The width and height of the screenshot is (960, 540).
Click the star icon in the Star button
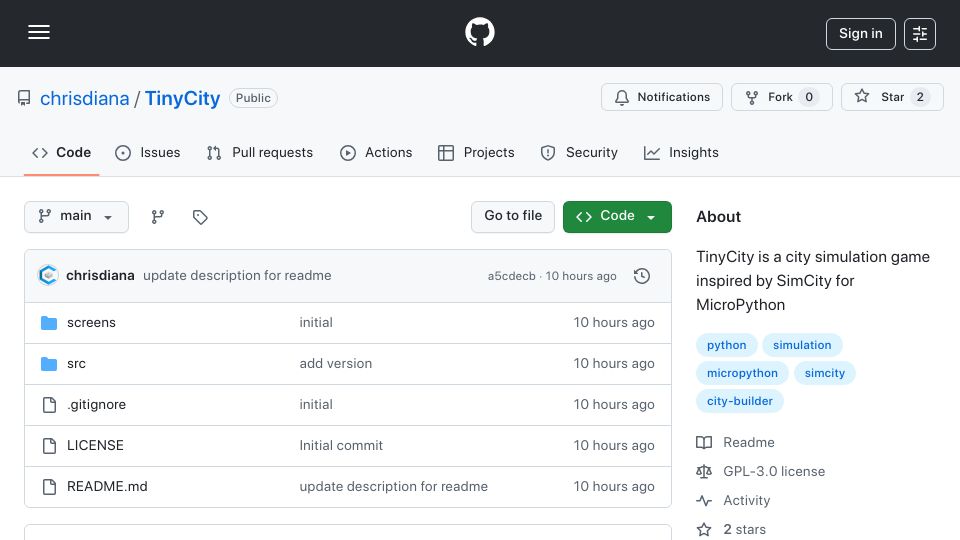tap(862, 96)
